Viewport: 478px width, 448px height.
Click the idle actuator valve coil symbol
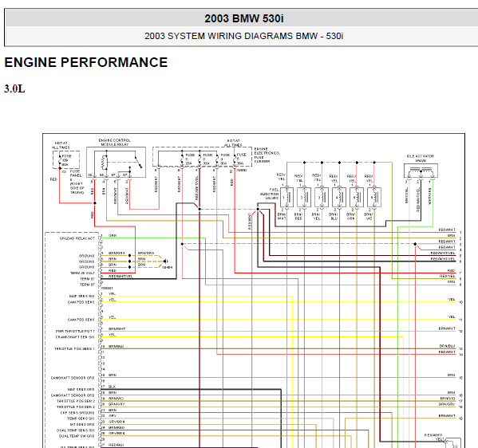pyautogui.click(x=421, y=171)
